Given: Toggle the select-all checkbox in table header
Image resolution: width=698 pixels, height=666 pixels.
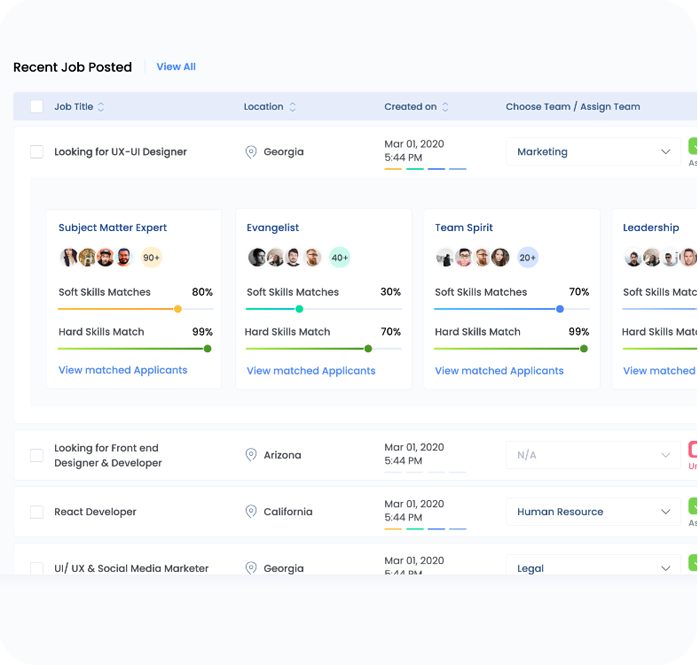Looking at the screenshot, I should tap(37, 107).
